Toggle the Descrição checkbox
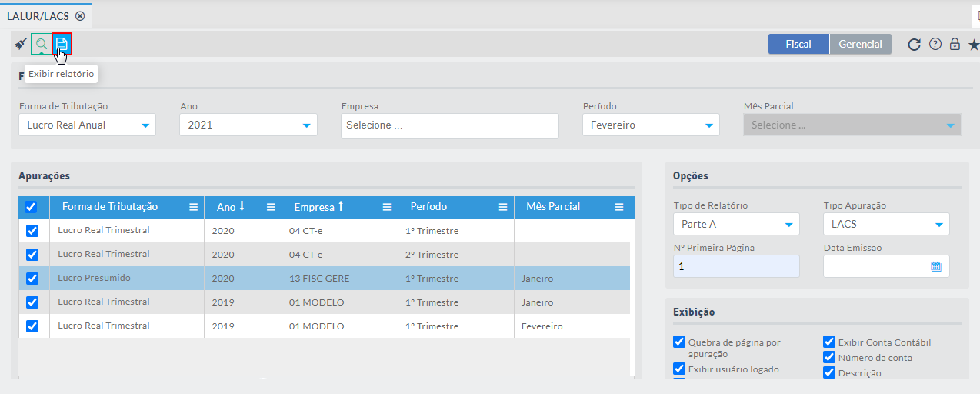The width and height of the screenshot is (980, 394). (829, 373)
